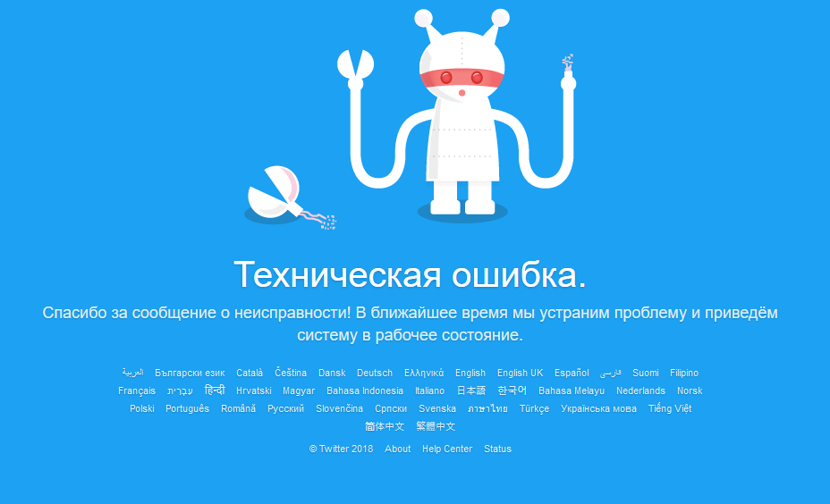Select Tiếng Việt language option
830x504 pixels.
pyautogui.click(x=670, y=408)
